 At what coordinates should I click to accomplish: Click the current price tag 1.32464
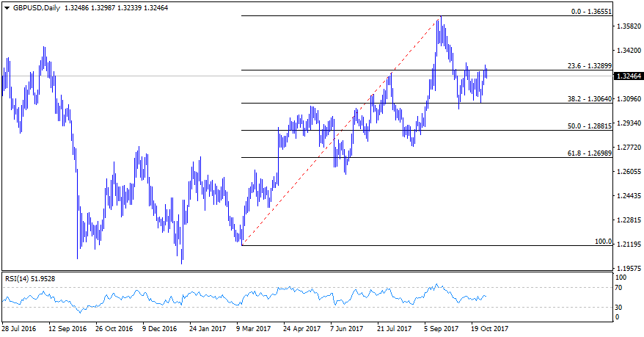point(630,76)
